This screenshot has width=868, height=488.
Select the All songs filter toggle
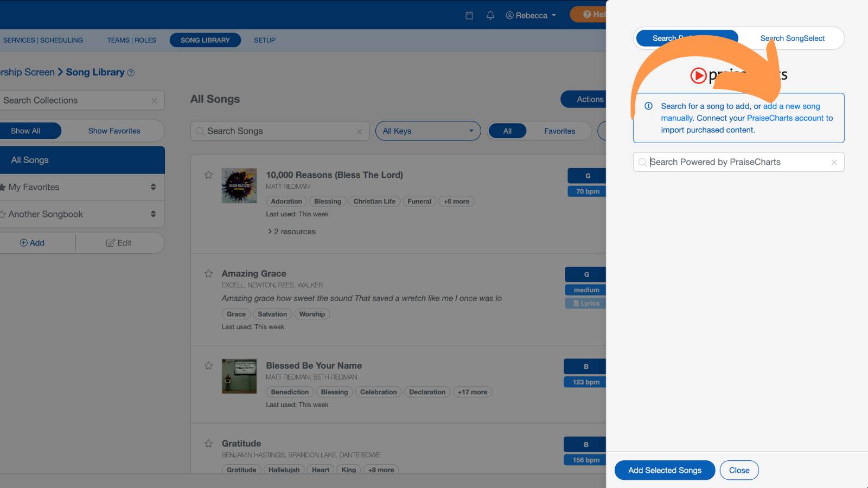(507, 131)
